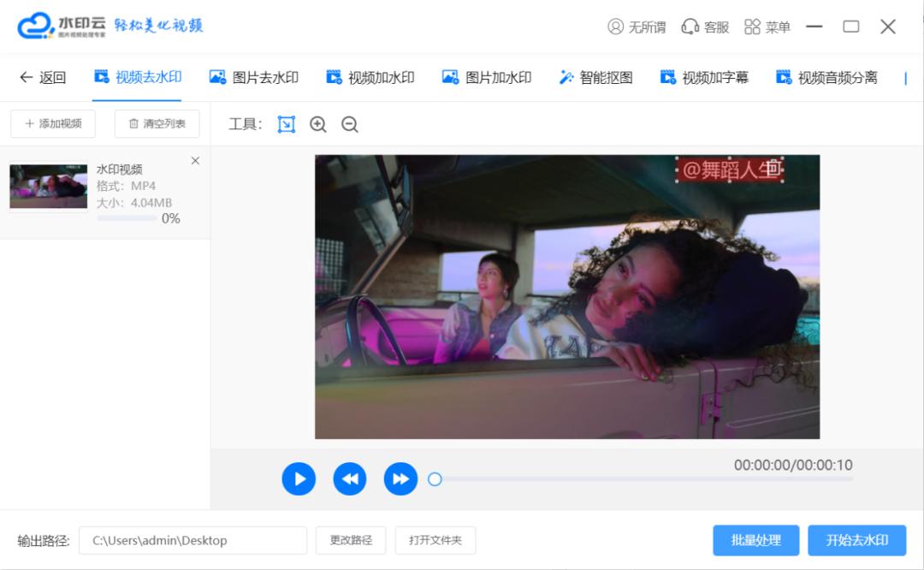Viewport: 924px width, 570px height.
Task: Click the playback progress slider handle
Action: [x=435, y=480]
